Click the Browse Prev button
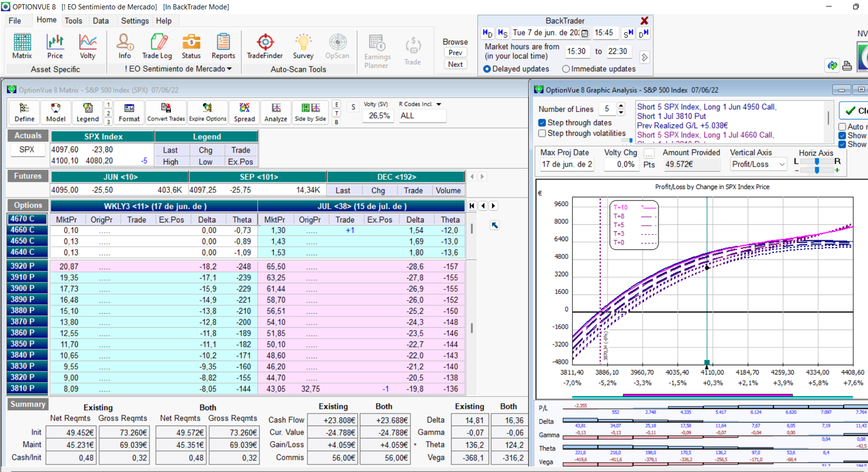Screen dimensions: 868x472 tap(455, 53)
